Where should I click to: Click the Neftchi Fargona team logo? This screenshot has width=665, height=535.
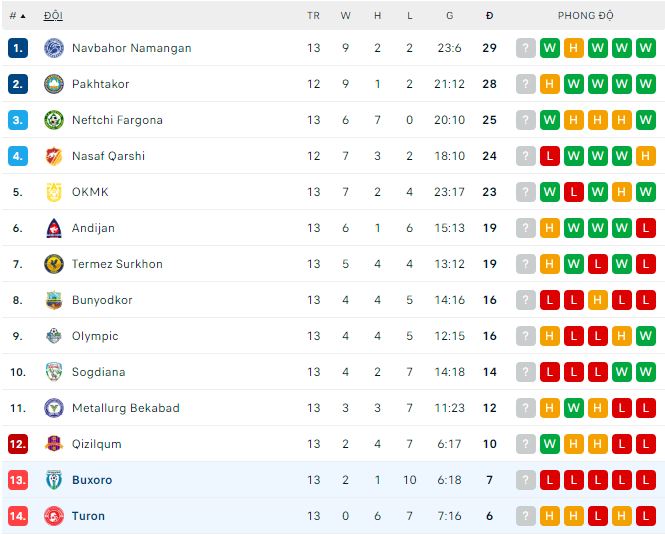[54, 120]
